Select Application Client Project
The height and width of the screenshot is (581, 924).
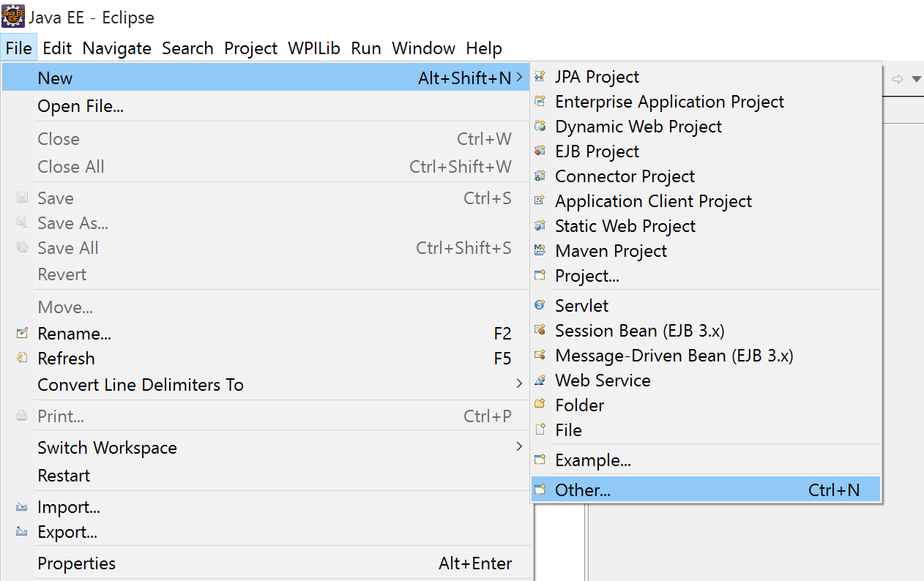tap(653, 200)
